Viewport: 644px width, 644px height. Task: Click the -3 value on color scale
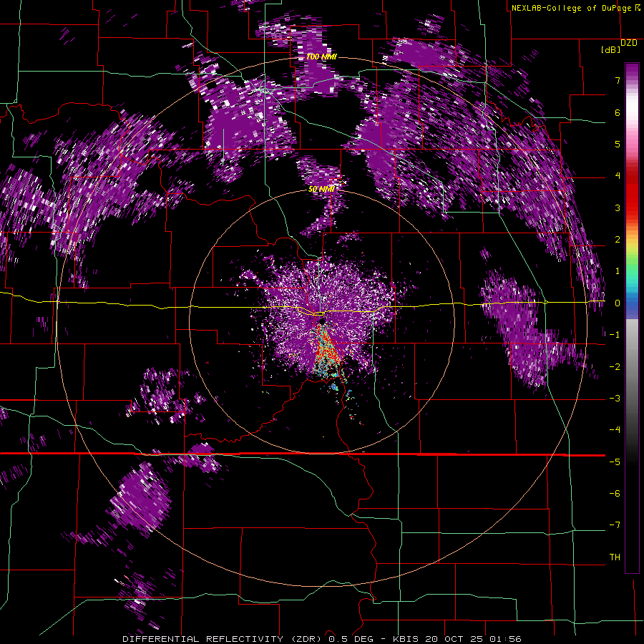pyautogui.click(x=615, y=398)
